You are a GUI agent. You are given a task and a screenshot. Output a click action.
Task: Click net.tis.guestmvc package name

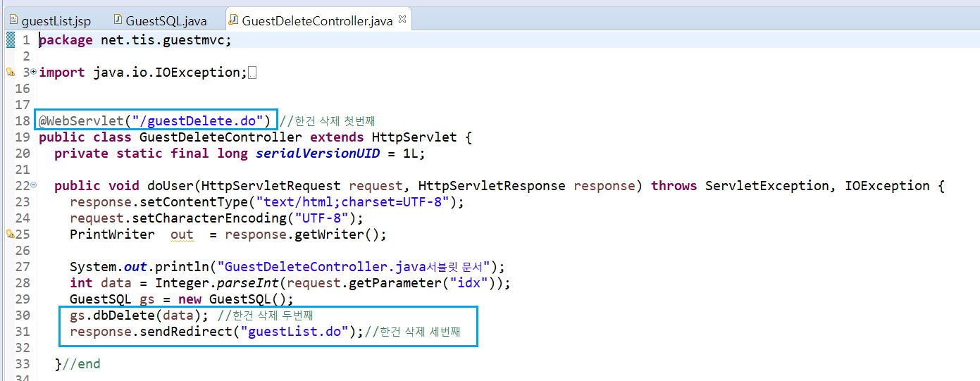163,39
